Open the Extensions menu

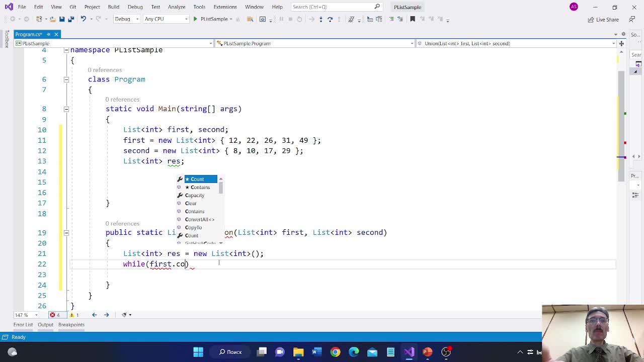click(x=225, y=7)
